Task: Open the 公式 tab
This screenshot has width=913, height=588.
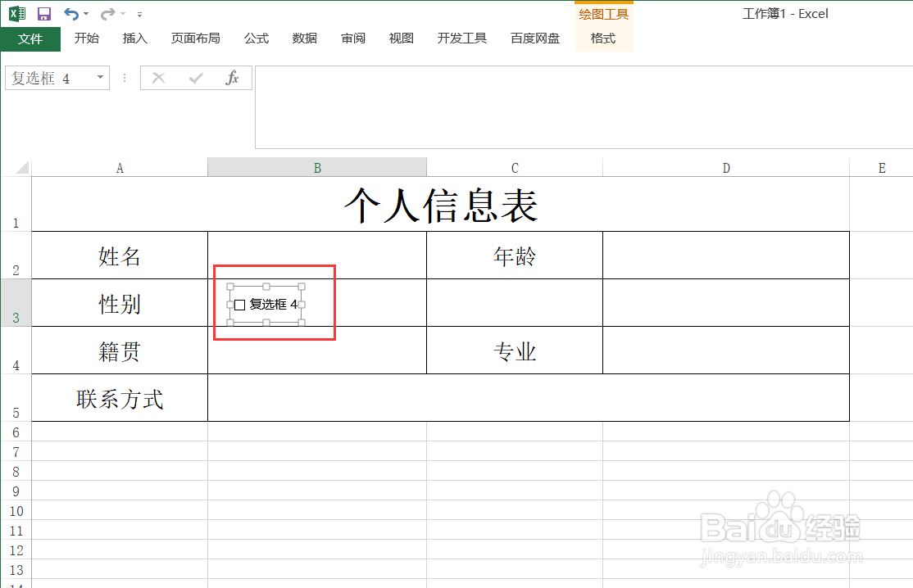Action: [x=257, y=38]
